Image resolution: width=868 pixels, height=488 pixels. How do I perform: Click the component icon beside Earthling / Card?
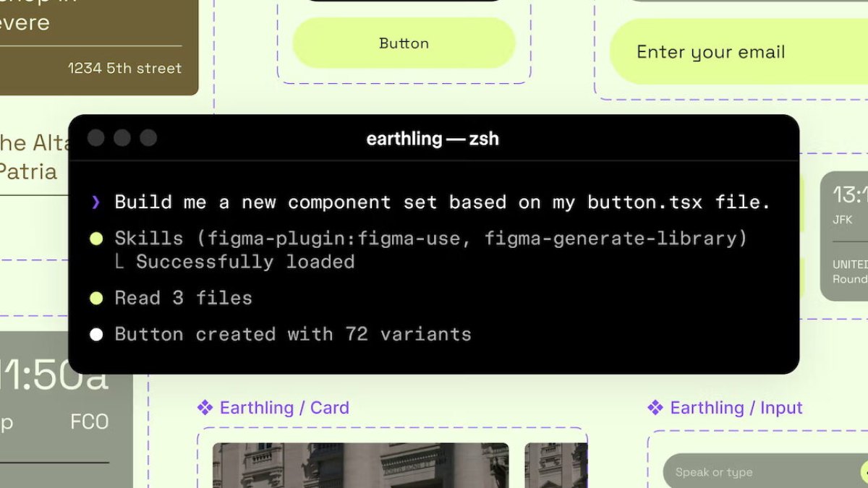(x=205, y=408)
